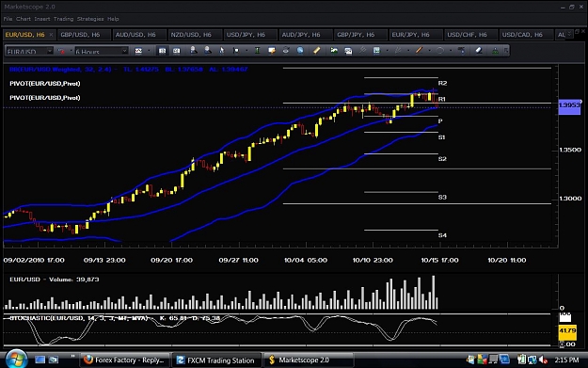
Task: Click the zoom-out magnifier icon
Action: (207, 50)
